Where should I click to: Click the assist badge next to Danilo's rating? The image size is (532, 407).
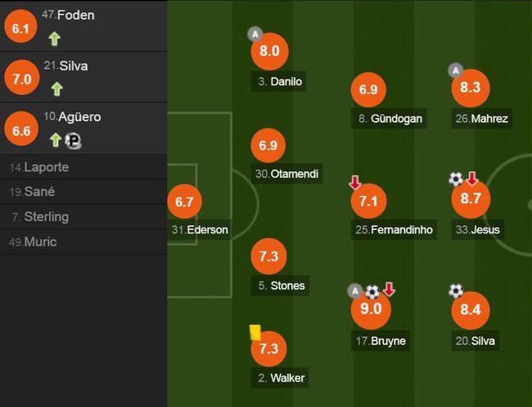pyautogui.click(x=255, y=34)
